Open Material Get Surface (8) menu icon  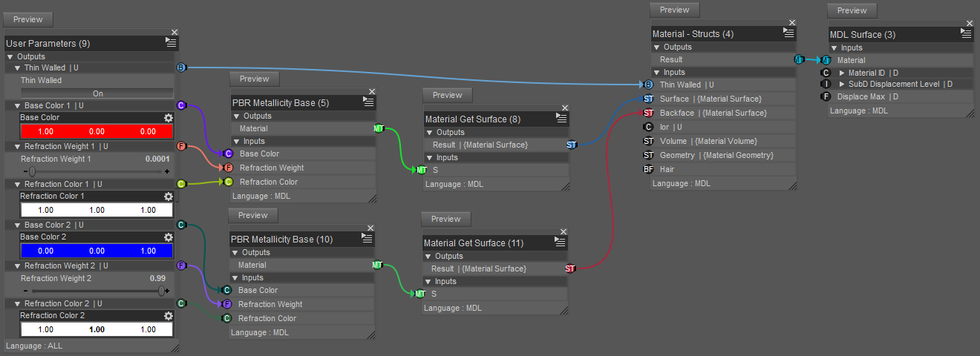(562, 119)
